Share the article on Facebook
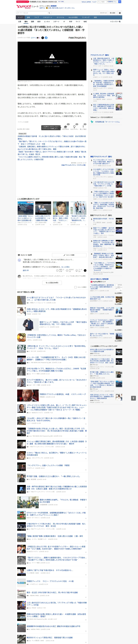This screenshot has height=644, width=138. (x=46, y=38)
